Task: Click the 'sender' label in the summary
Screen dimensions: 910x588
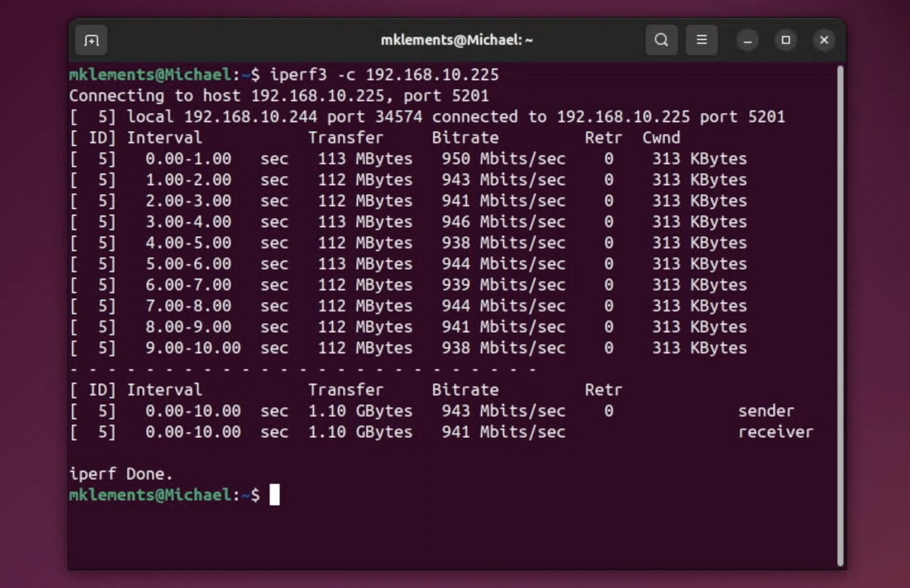Action: [766, 411]
